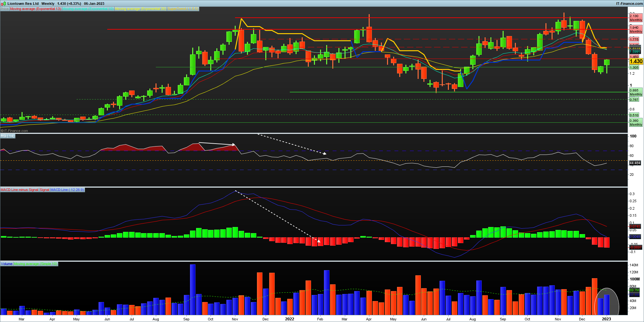Click the MACD signal value 0.0745 tag
Viewport: 644px width, 322px height.
(635, 227)
